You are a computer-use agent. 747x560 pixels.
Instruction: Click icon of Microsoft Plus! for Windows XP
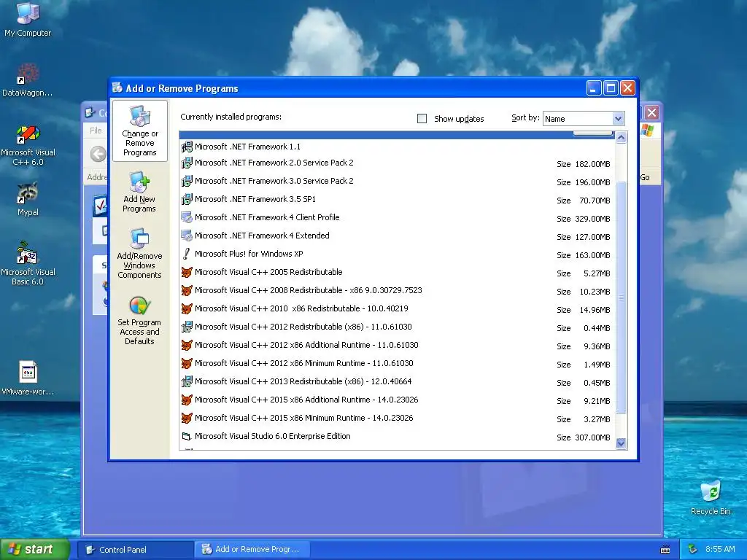[x=187, y=254]
